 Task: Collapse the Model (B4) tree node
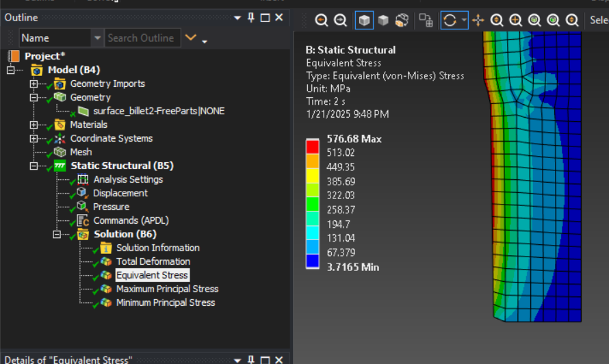click(10, 70)
